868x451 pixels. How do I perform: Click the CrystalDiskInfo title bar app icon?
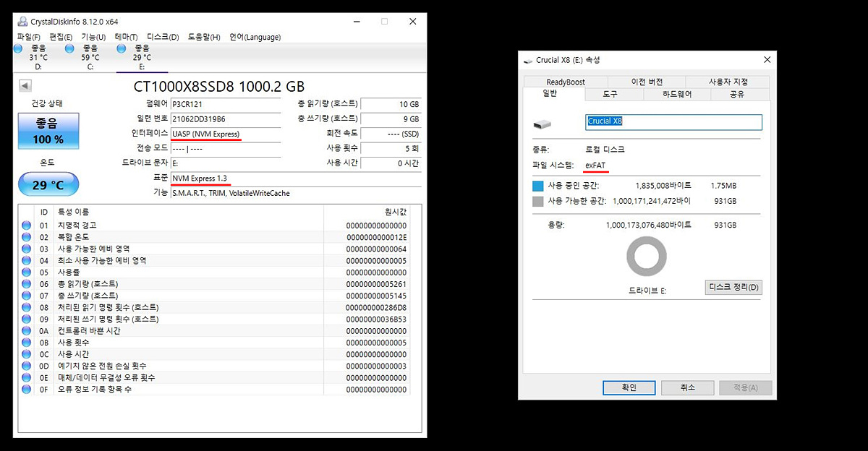pyautogui.click(x=22, y=22)
